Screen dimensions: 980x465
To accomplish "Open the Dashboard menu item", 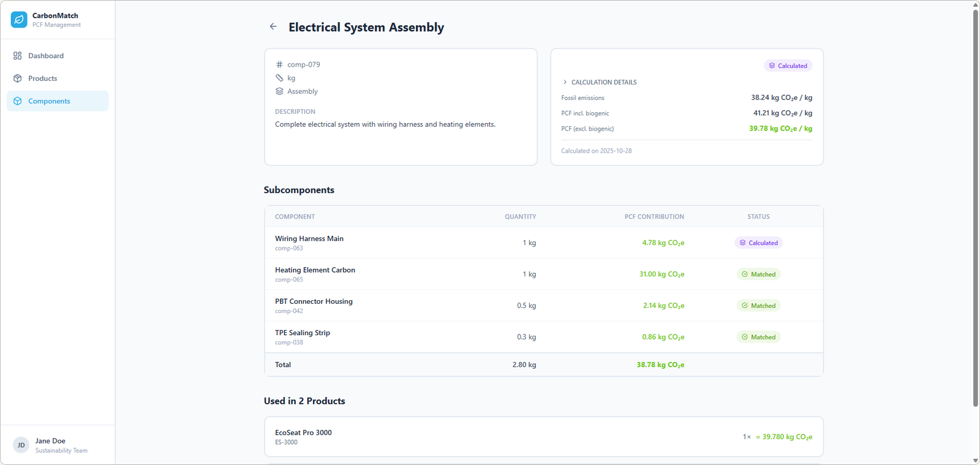I will point(46,56).
